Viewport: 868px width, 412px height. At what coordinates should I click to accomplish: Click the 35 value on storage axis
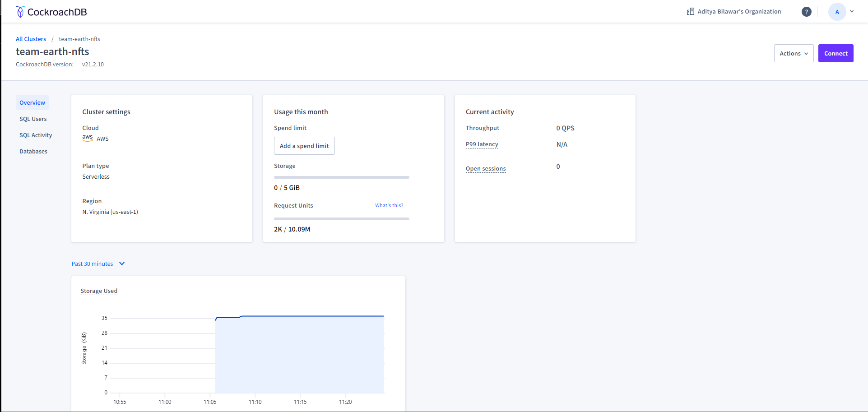pyautogui.click(x=104, y=318)
